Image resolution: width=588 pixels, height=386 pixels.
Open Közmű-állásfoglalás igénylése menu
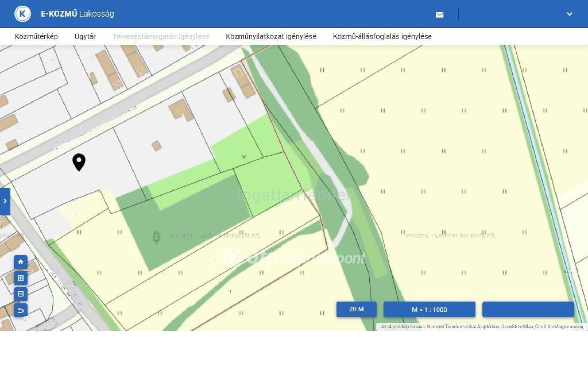pyautogui.click(x=382, y=36)
